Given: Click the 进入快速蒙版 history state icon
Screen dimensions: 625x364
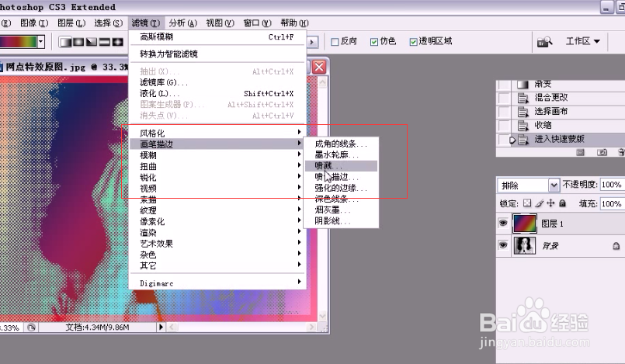Looking at the screenshot, I should [523, 140].
